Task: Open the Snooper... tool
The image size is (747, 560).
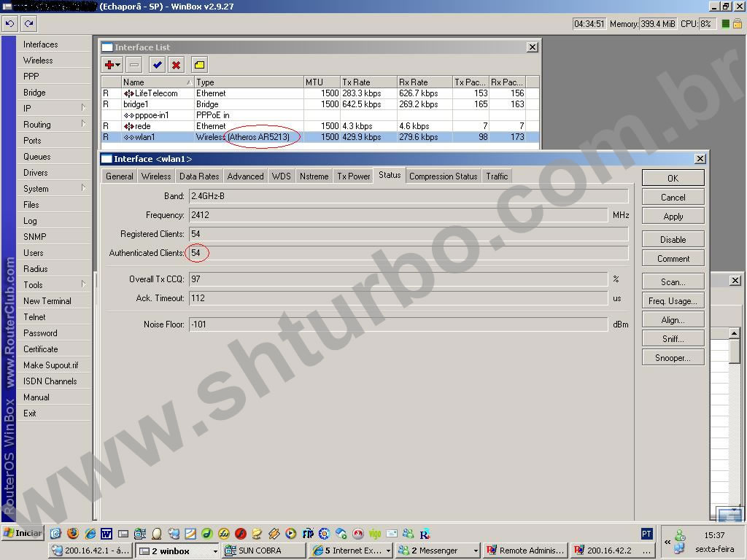Action: [x=673, y=358]
